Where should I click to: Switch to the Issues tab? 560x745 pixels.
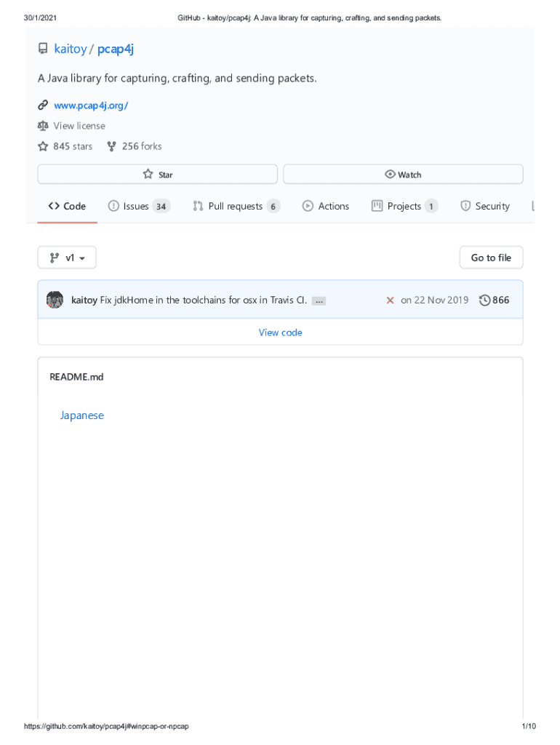point(138,207)
